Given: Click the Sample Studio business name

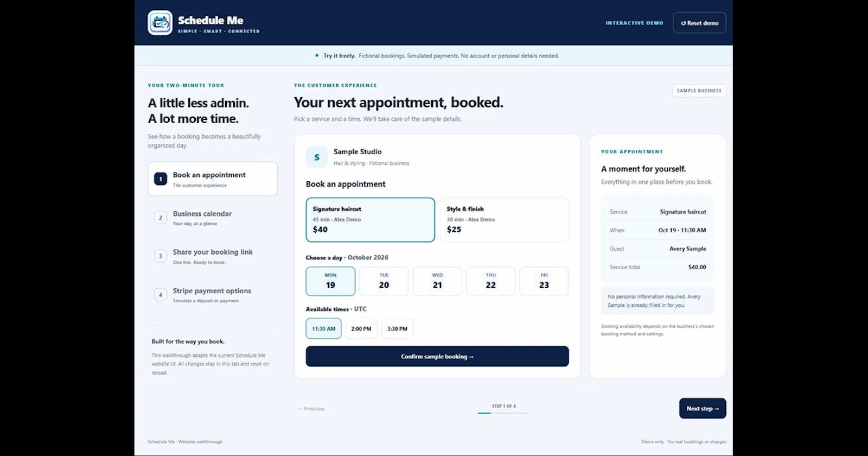Looking at the screenshot, I should tap(358, 151).
